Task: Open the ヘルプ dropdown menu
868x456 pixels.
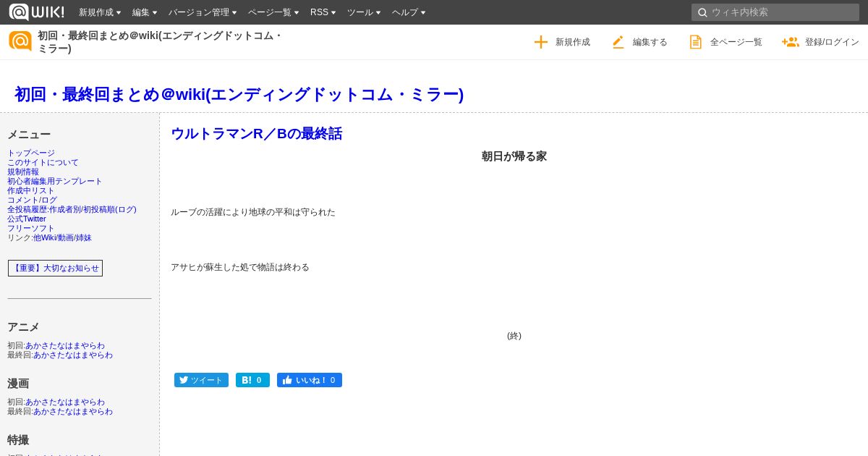Action: pos(409,12)
